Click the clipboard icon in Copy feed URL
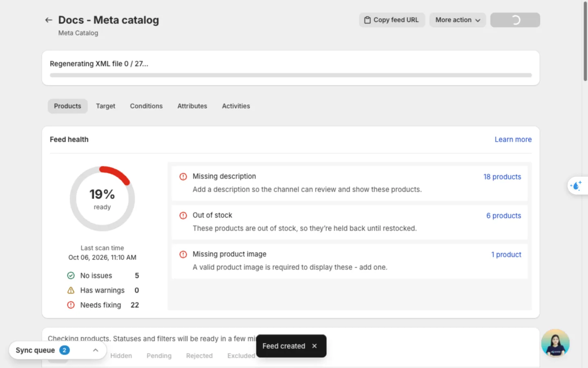The height and width of the screenshot is (368, 588). pos(367,20)
